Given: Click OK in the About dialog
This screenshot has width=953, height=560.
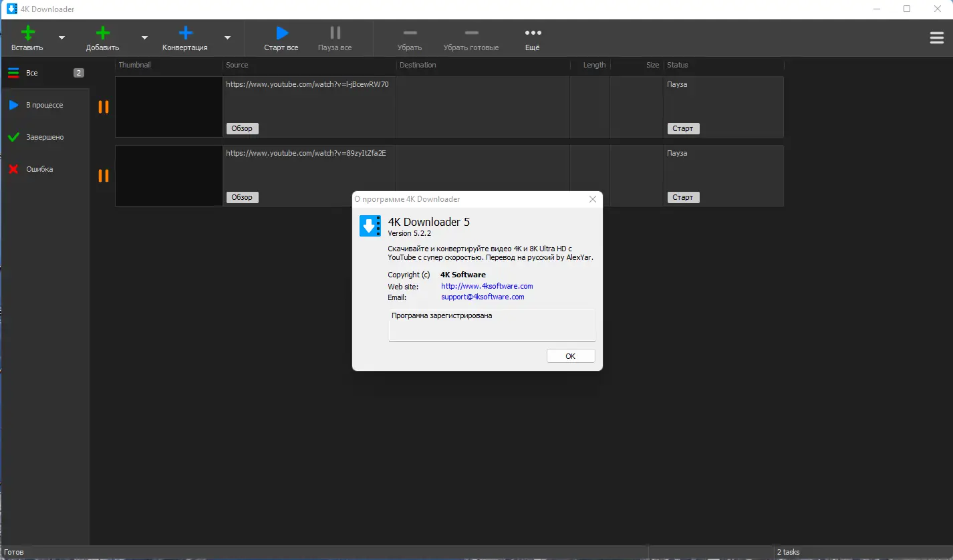Looking at the screenshot, I should pos(570,356).
